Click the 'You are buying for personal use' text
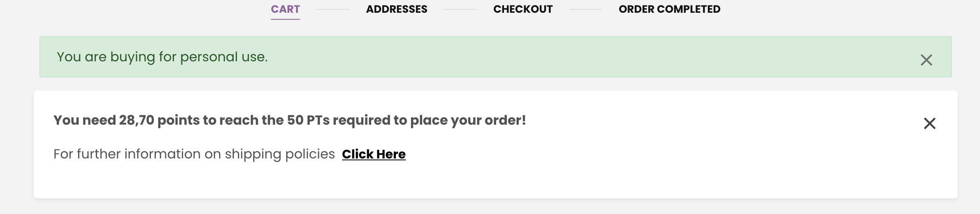The width and height of the screenshot is (980, 214). tap(162, 57)
